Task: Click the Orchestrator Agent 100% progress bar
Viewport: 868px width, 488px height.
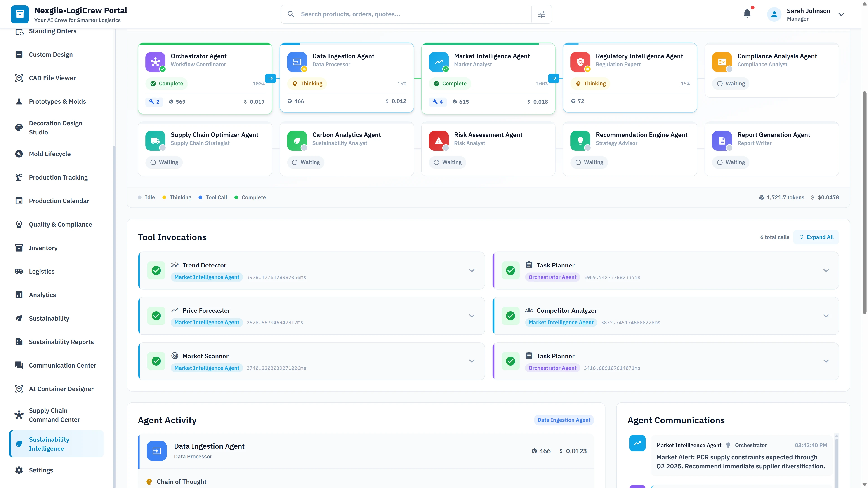Action: pos(205,44)
